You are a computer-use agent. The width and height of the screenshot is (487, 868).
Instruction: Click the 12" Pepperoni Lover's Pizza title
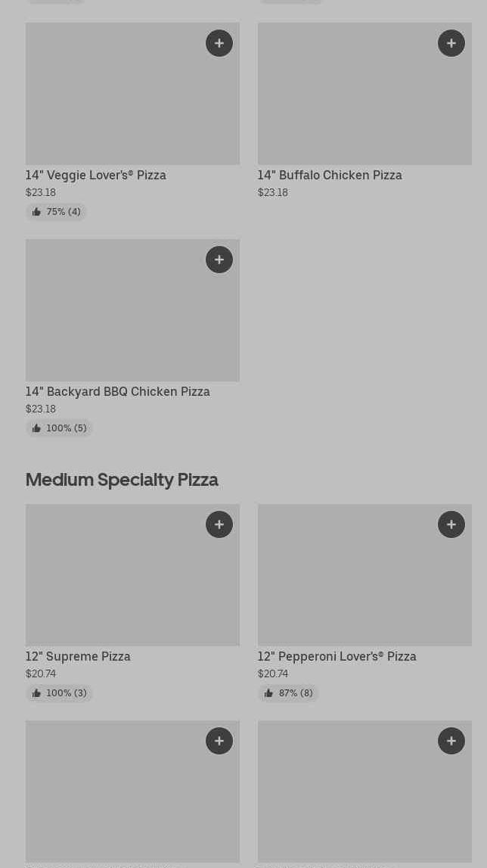pos(337,656)
